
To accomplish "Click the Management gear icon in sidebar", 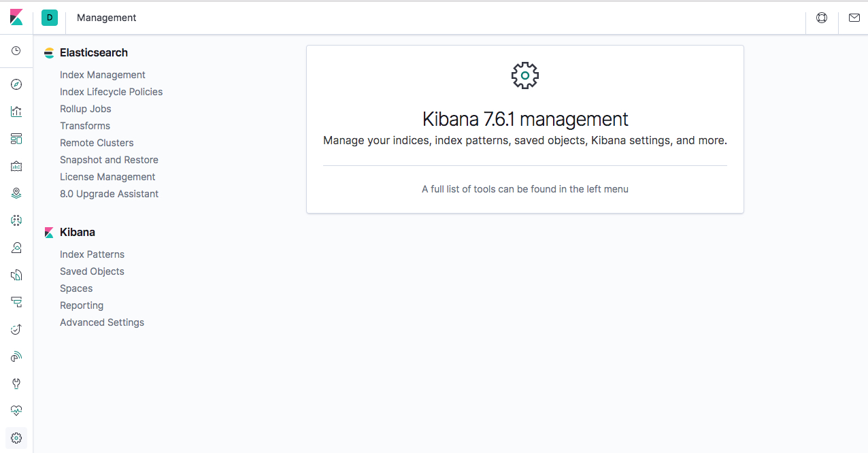I will tap(16, 438).
